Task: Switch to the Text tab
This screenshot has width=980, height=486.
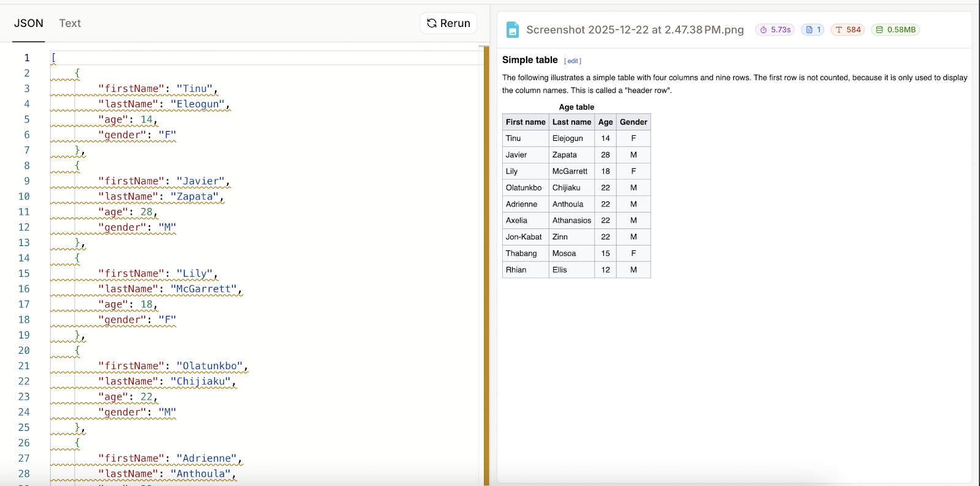Action: click(70, 23)
